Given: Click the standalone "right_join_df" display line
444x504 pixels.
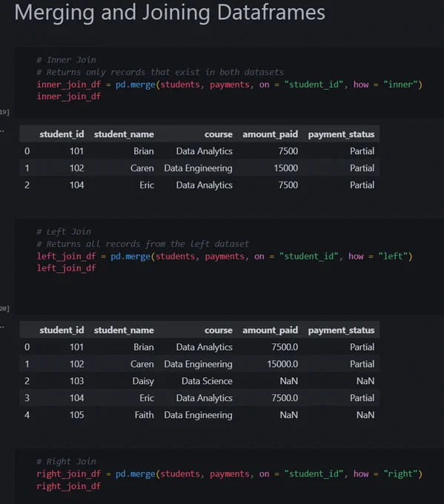Looking at the screenshot, I should point(68,486).
